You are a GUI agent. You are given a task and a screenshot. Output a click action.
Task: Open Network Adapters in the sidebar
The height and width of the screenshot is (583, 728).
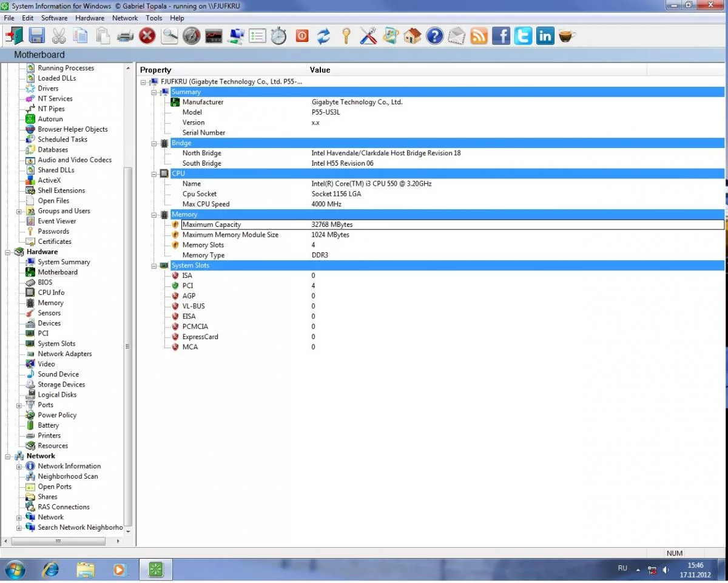point(64,354)
